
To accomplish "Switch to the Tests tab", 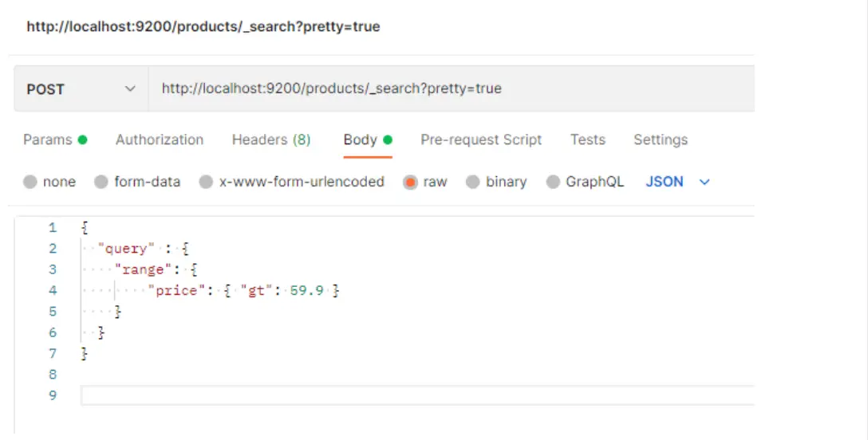I will coord(588,139).
